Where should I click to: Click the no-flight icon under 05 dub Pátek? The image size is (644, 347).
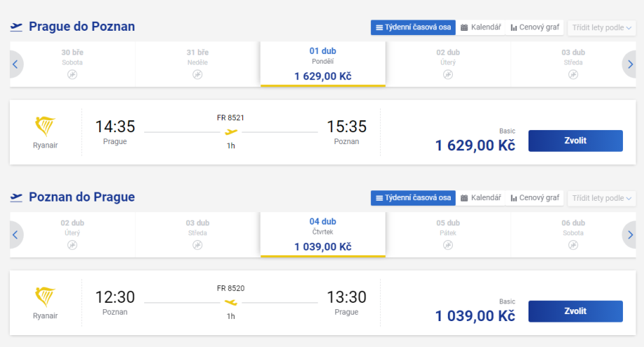tap(448, 245)
